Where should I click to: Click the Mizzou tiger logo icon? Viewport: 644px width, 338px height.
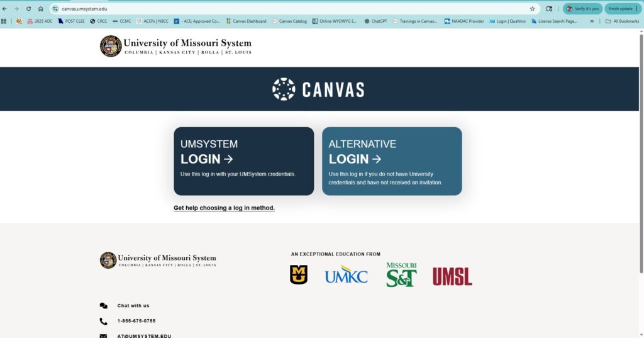point(299,275)
